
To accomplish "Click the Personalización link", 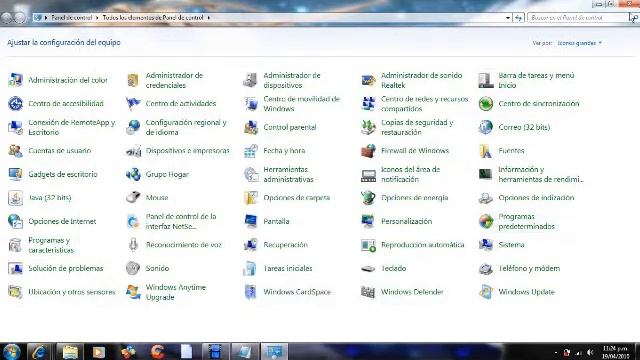I will [x=407, y=221].
